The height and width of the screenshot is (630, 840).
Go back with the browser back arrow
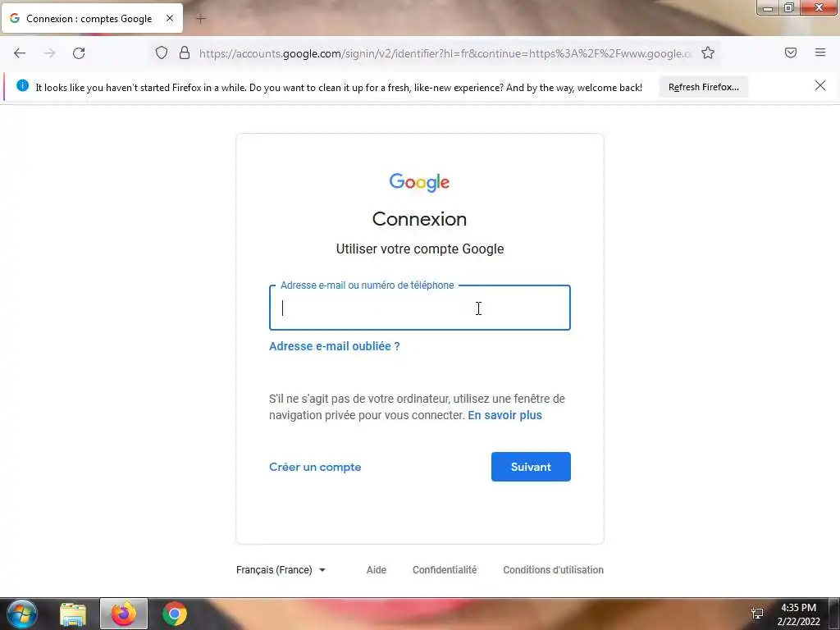click(x=20, y=53)
